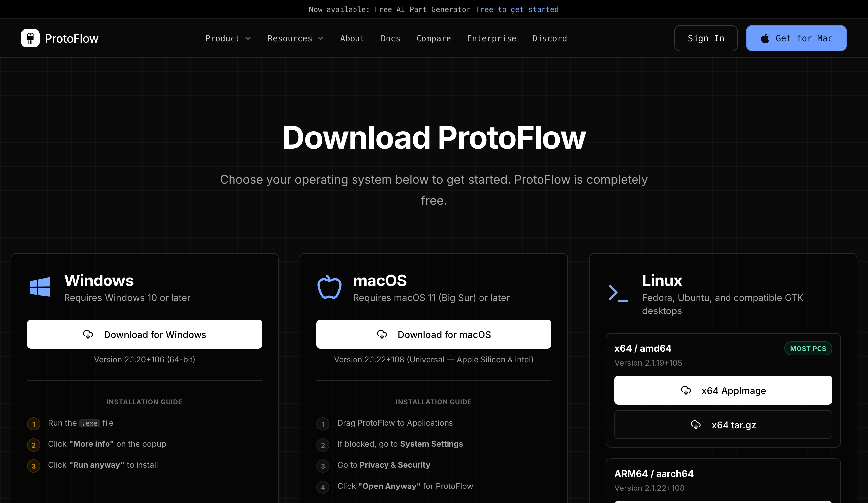The height and width of the screenshot is (503, 868).
Task: Click Windows step 1 number badge
Action: 34,424
